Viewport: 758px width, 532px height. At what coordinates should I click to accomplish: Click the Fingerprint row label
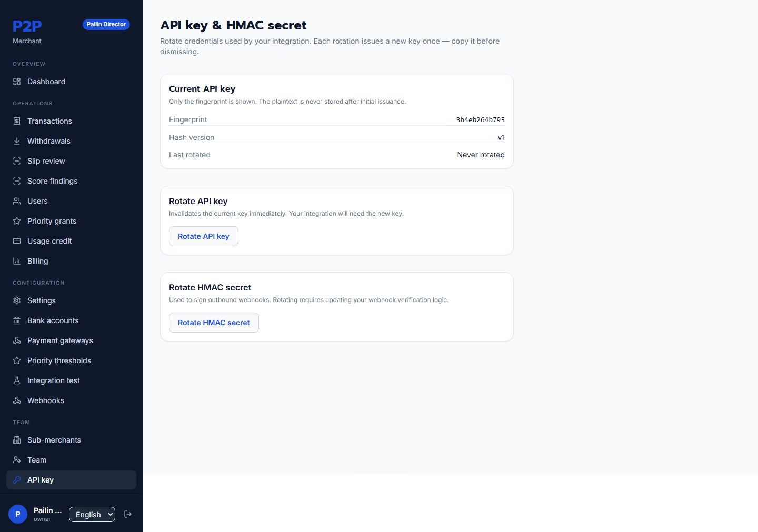click(x=188, y=119)
